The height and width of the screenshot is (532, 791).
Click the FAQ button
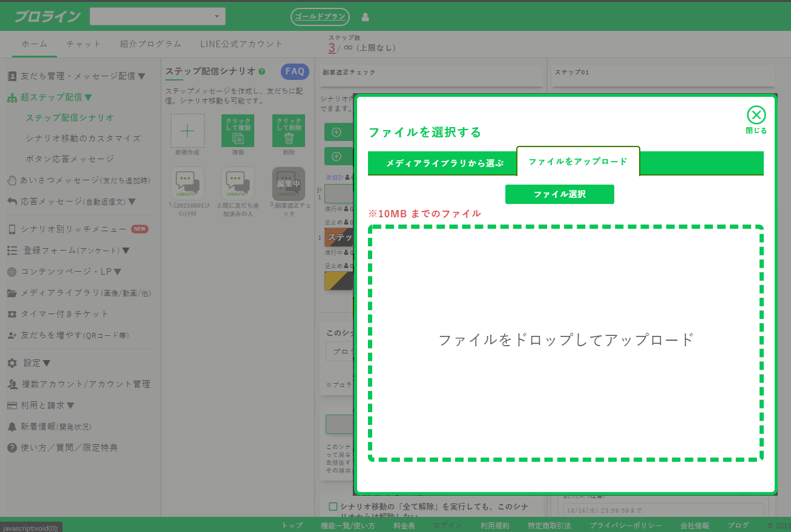(295, 71)
